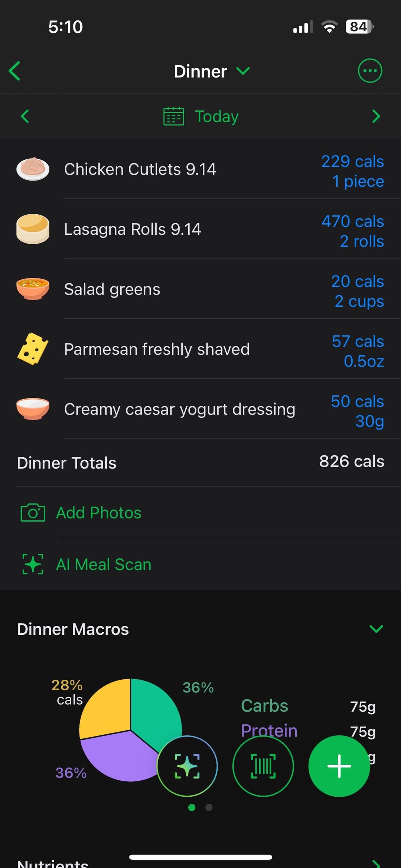Switch to the second macros page dot
Image resolution: width=401 pixels, height=868 pixels.
209,807
